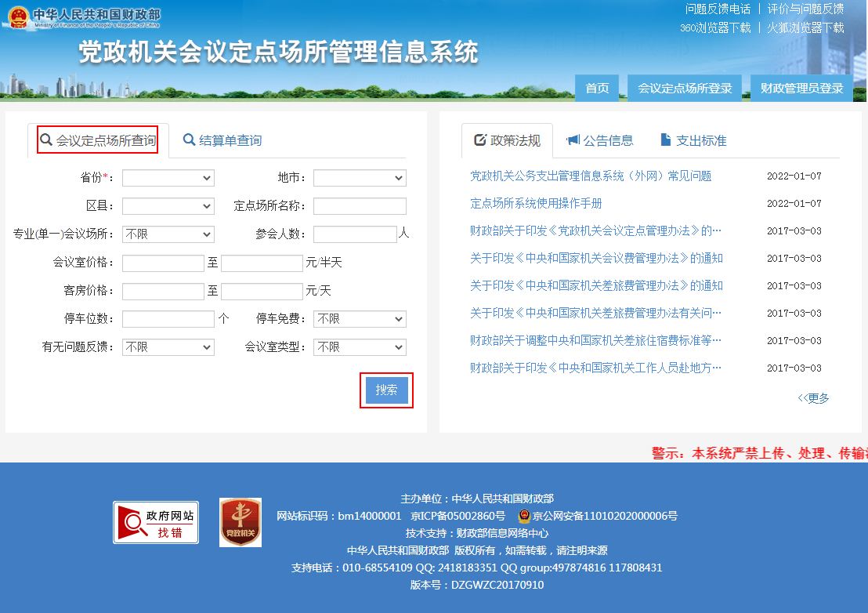Screen dimensions: 868x613
Task: Click the 首页 navigation button
Action: coord(597,89)
